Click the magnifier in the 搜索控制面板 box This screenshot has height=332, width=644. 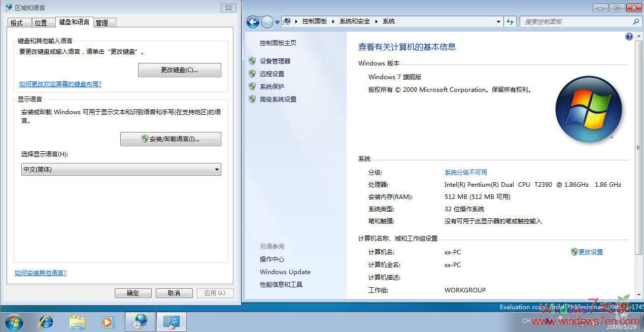(x=635, y=22)
